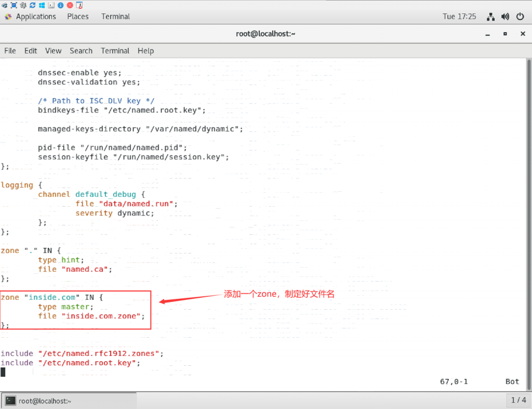
Task: Open the File menu
Action: 10,51
